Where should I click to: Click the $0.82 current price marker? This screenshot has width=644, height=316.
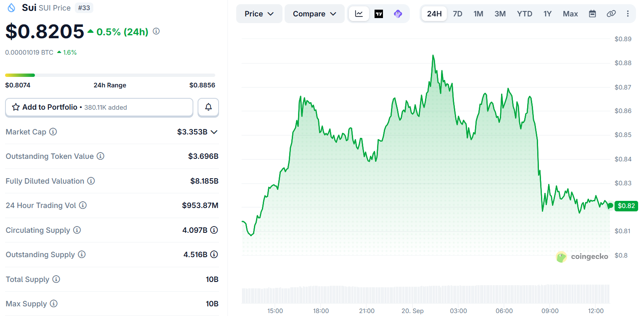[x=626, y=206]
